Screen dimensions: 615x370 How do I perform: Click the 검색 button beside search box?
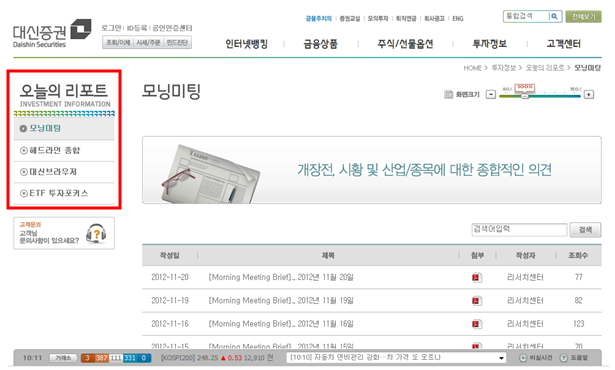[585, 230]
